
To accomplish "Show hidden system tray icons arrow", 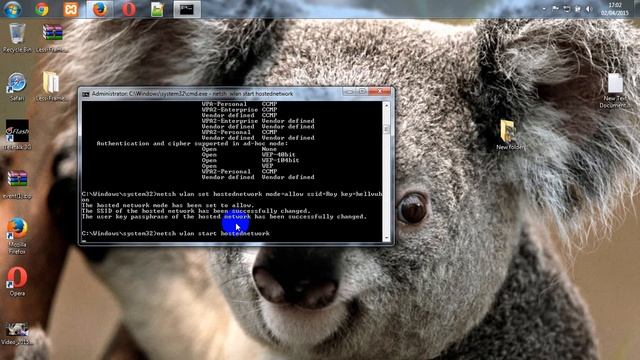I will point(544,9).
